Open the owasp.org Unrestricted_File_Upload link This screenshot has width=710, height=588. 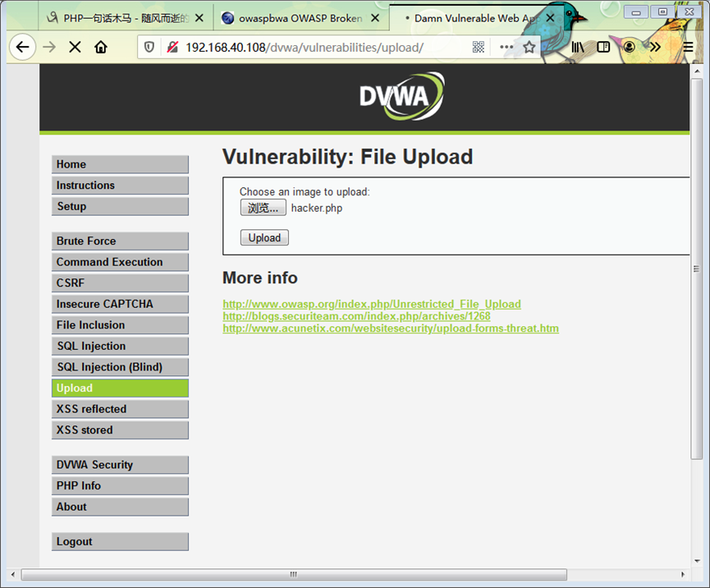(x=372, y=304)
